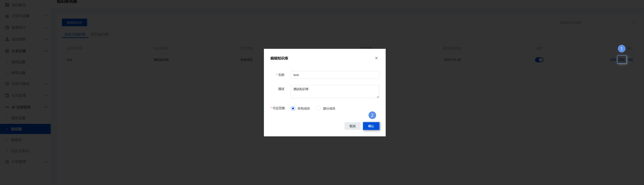The width and height of the screenshot is (644, 185).
Task: Click the 企业设置 gear icon
Action: (x=7, y=51)
